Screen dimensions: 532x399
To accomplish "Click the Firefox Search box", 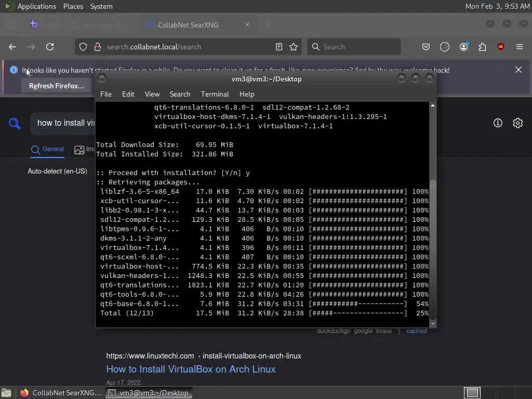I will pyautogui.click(x=354, y=47).
